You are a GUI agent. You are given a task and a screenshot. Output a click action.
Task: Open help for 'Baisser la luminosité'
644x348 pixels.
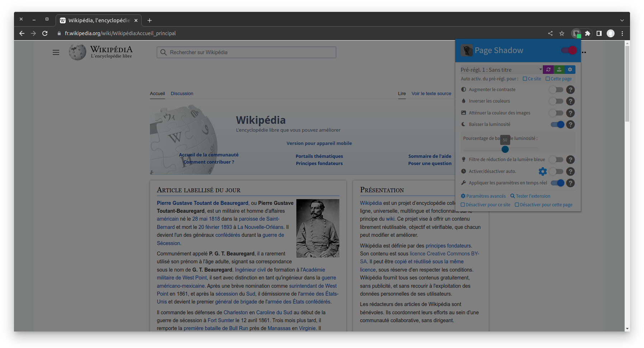click(x=570, y=124)
